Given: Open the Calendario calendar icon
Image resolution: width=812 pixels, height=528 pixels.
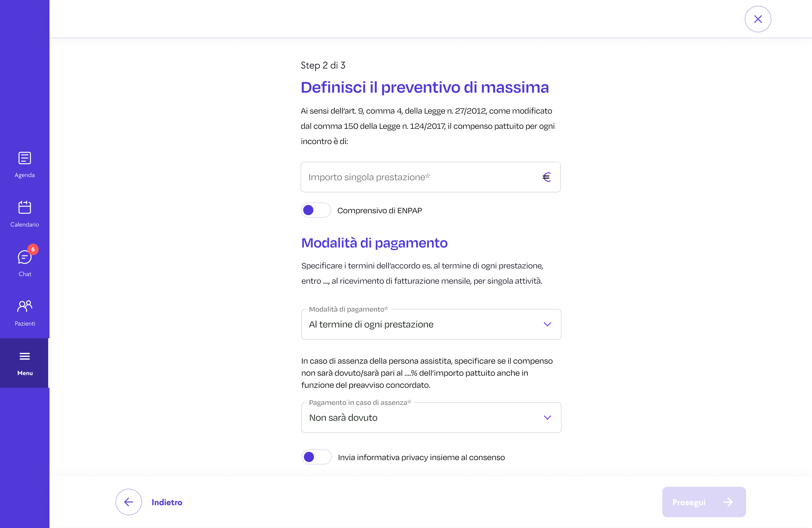Looking at the screenshot, I should point(24,207).
